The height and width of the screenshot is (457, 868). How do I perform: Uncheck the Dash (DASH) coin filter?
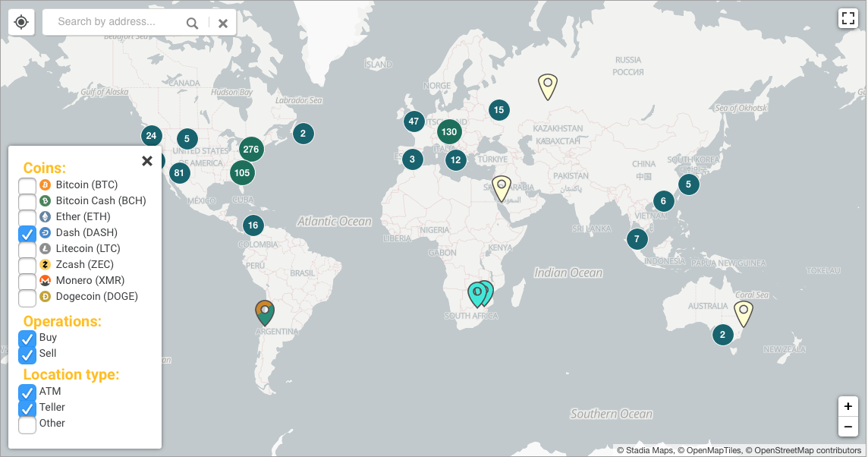tap(27, 233)
